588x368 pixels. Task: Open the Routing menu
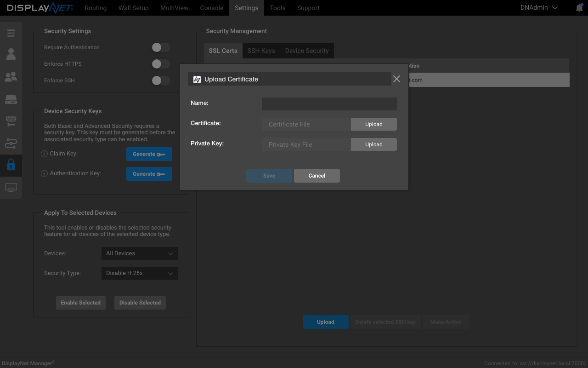coord(96,8)
